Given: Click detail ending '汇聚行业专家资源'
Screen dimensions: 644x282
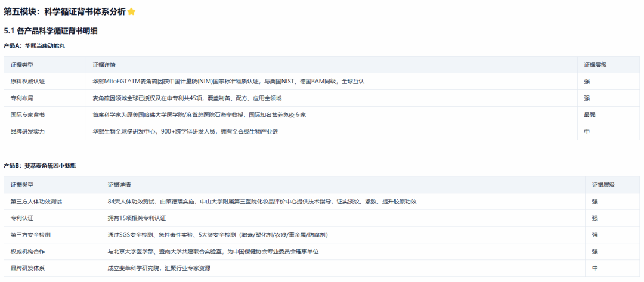Looking at the screenshot, I should 159,268.
